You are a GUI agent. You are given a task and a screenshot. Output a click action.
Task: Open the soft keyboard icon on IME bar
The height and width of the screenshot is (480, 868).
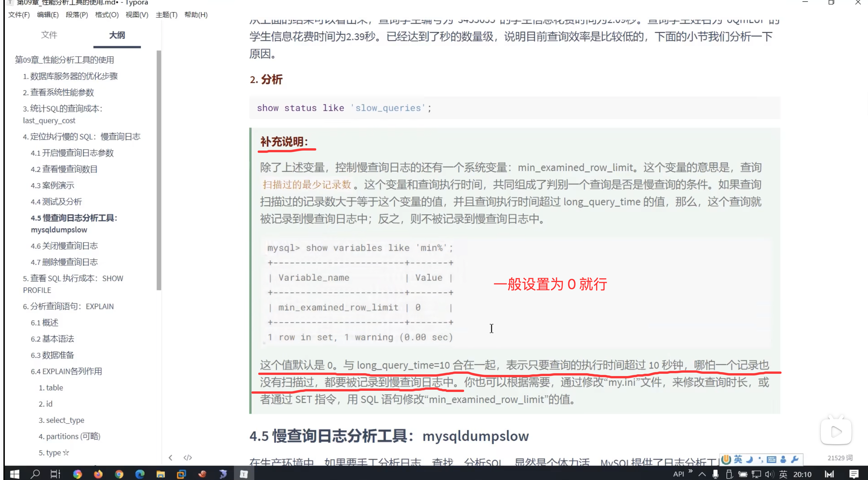click(771, 459)
